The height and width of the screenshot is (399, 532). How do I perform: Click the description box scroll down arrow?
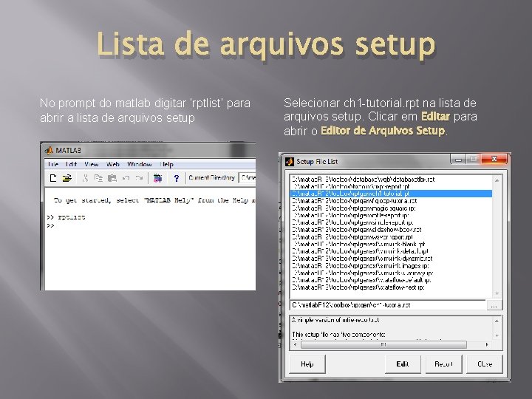tap(497, 335)
